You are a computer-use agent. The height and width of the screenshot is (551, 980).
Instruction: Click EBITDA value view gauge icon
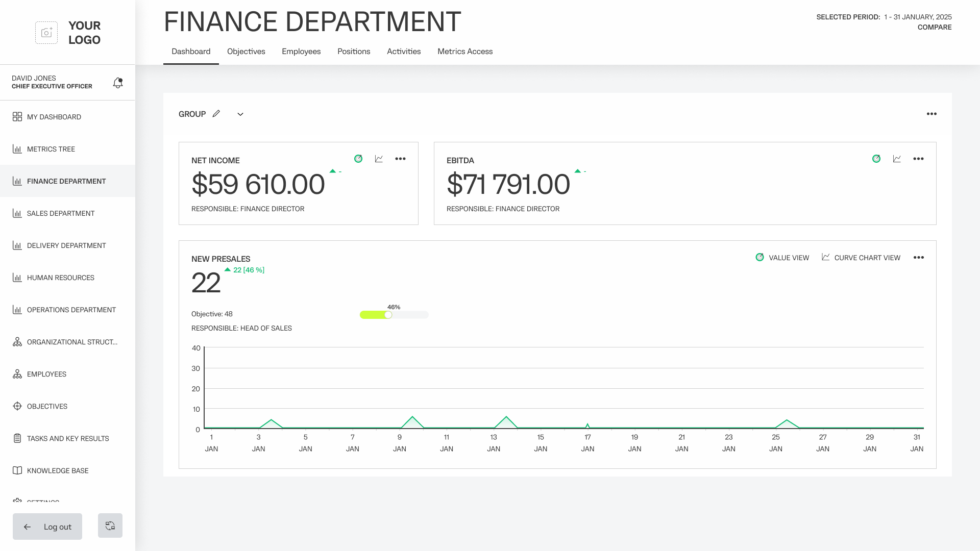pyautogui.click(x=876, y=159)
